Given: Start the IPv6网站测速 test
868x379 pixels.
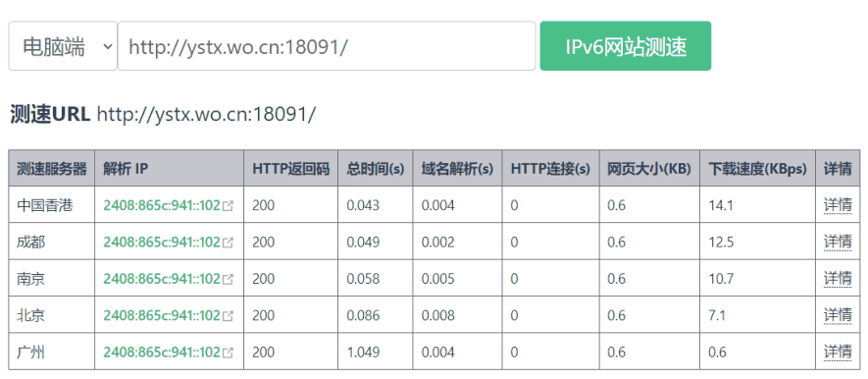Looking at the screenshot, I should [x=626, y=46].
